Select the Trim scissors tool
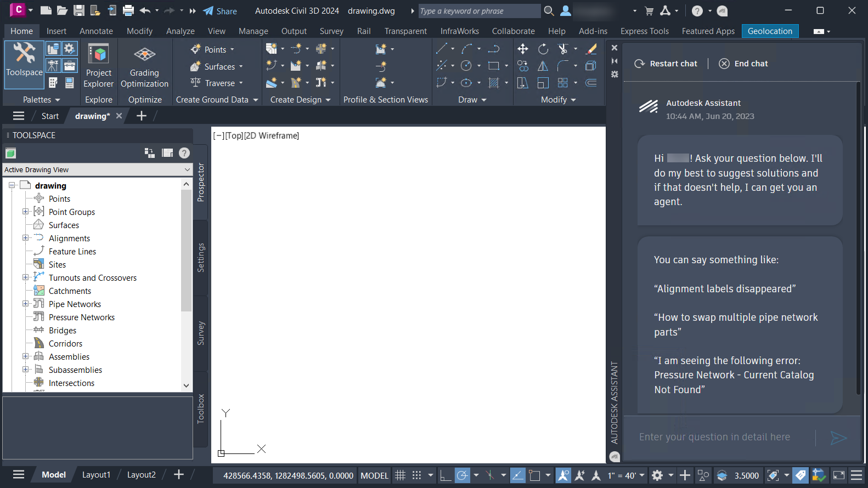The width and height of the screenshot is (868, 488). [x=563, y=49]
